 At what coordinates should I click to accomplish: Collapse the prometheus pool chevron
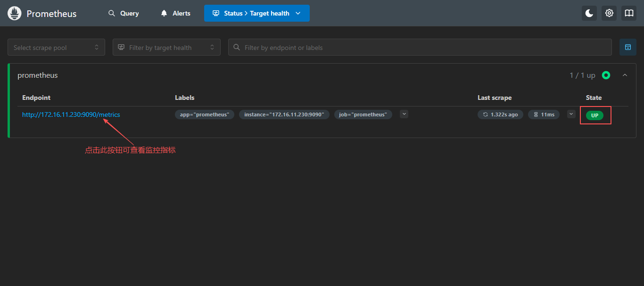point(625,75)
